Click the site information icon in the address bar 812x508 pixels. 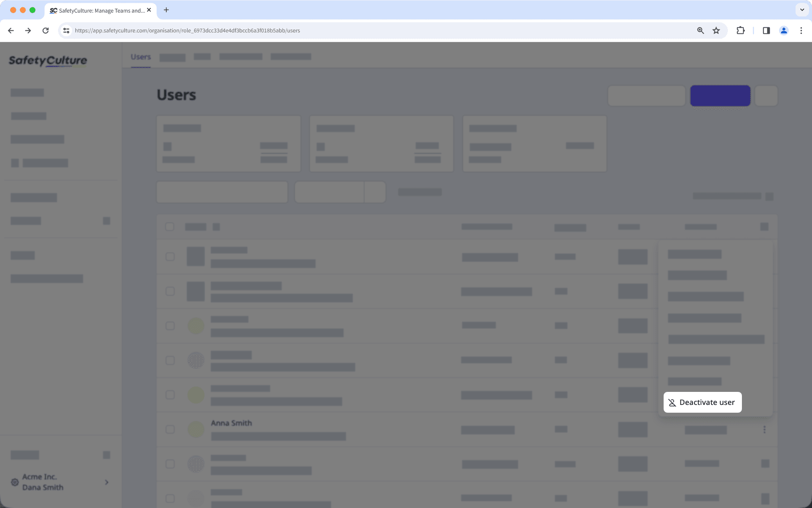click(x=66, y=30)
